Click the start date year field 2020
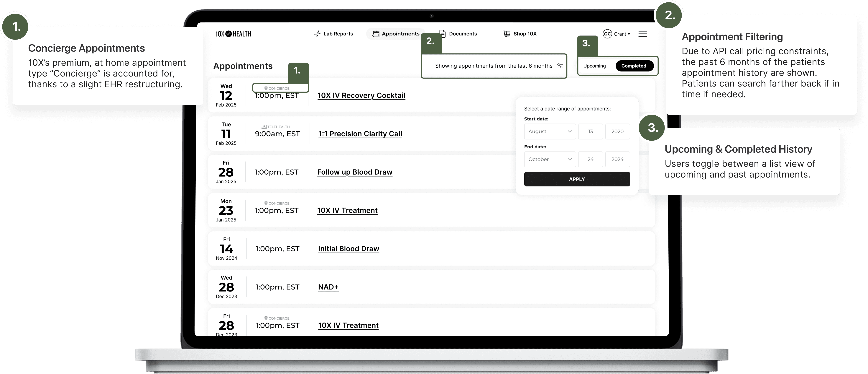 pyautogui.click(x=617, y=131)
